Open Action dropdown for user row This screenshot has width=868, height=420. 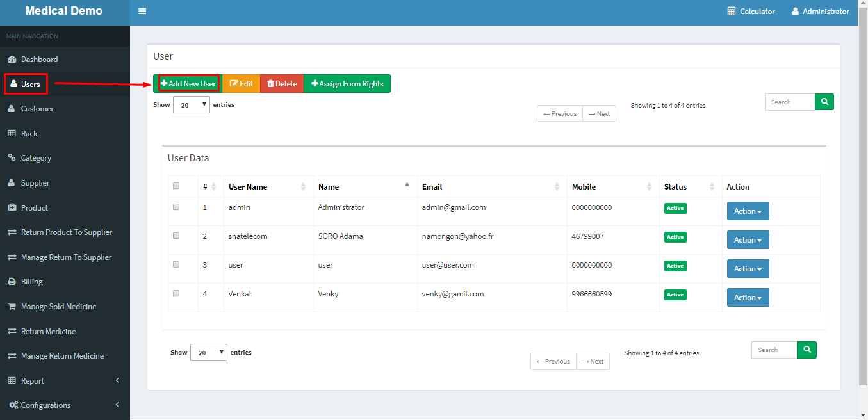[748, 269]
